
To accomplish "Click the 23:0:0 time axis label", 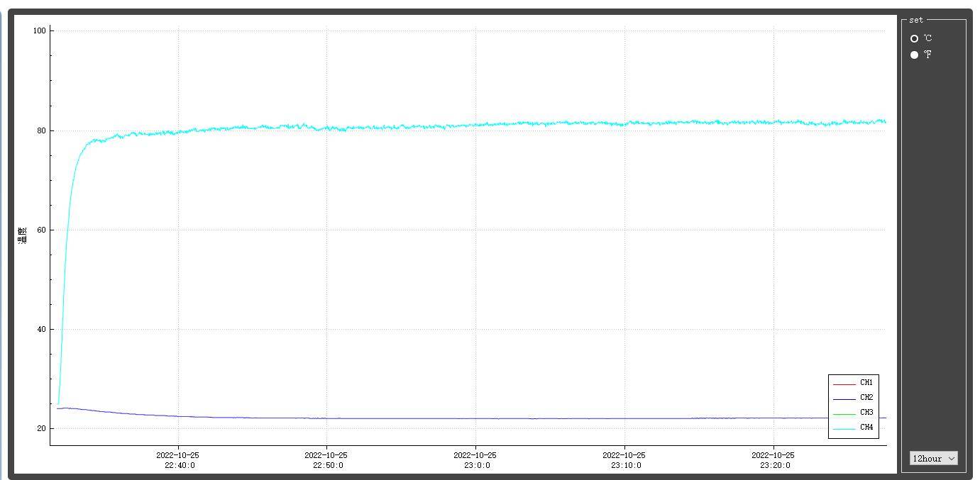I will [x=477, y=466].
